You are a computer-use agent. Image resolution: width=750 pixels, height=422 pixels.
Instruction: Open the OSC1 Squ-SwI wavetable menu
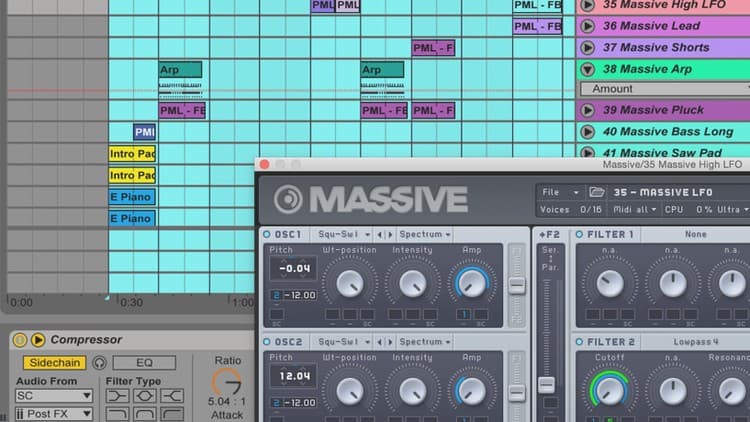tap(343, 234)
